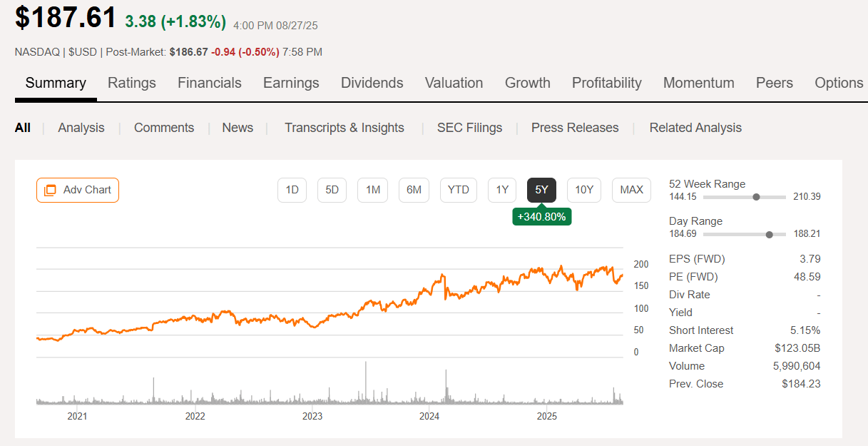Open the Valuation tab
The width and height of the screenshot is (868, 446).
click(454, 83)
